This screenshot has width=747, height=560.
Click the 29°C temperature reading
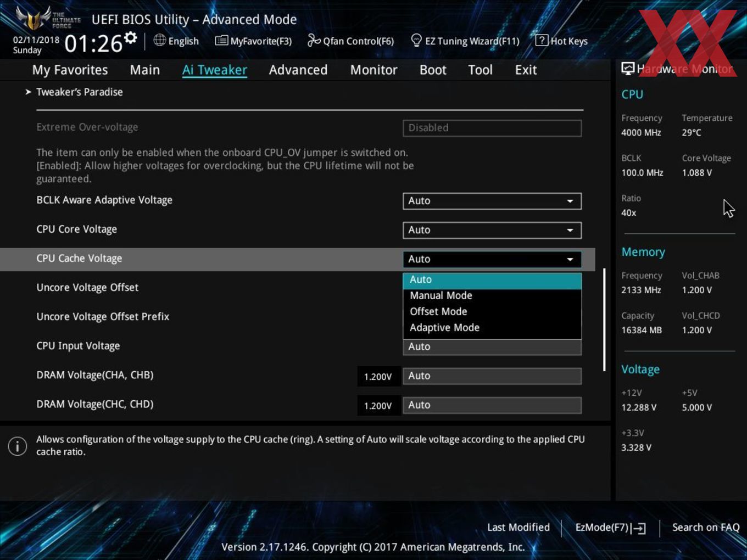coord(692,133)
